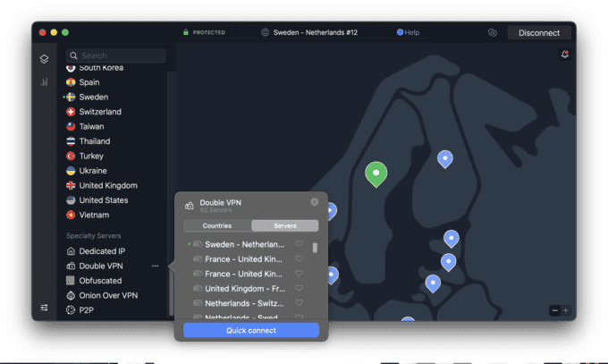Favorite the United Kingdom - France server heart
Image resolution: width=608 pixels, height=364 pixels.
coord(300,288)
